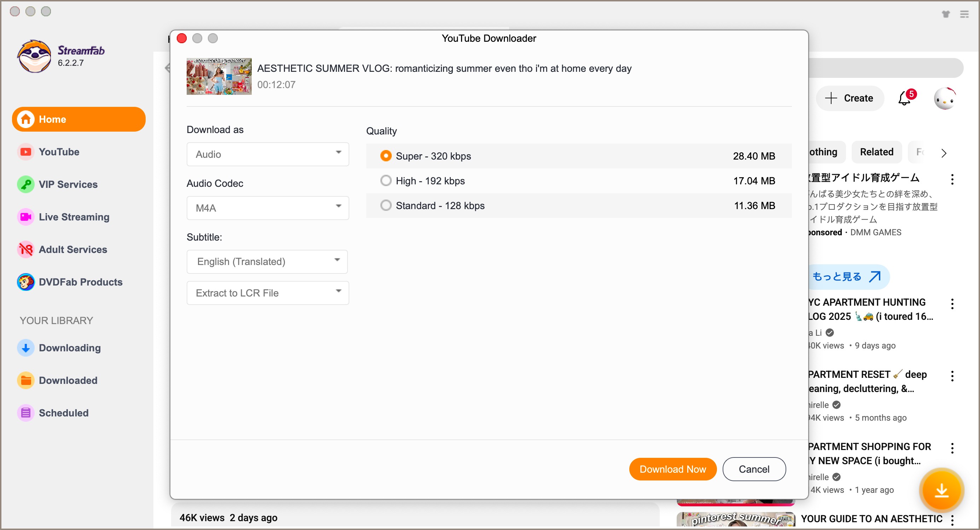Viewport: 980px width, 530px height.
Task: Click the pinterest summer video thumbnail
Action: [x=736, y=519]
